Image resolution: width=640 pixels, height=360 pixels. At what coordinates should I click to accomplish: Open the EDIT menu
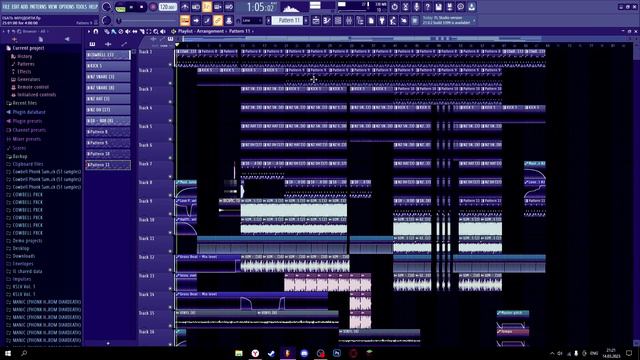coord(15,7)
